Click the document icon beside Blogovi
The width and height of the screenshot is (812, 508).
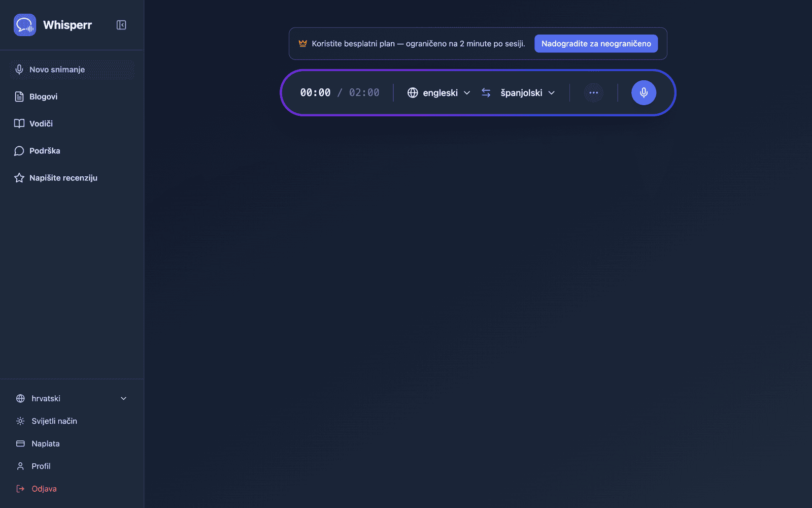[x=19, y=97]
